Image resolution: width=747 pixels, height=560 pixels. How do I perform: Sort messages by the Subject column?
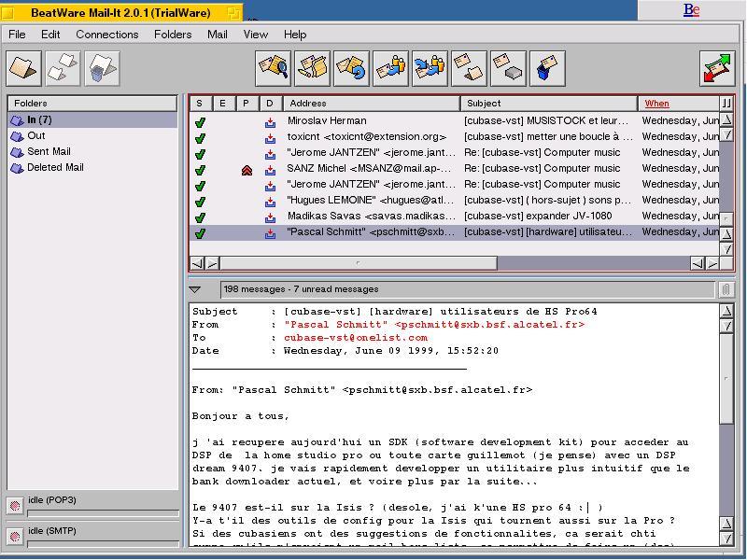pos(549,104)
